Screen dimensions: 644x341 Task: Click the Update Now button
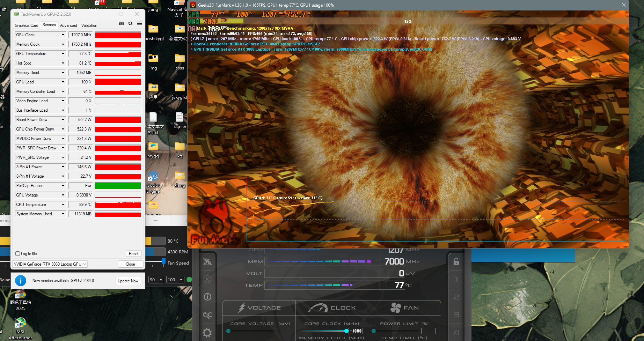pyautogui.click(x=128, y=281)
